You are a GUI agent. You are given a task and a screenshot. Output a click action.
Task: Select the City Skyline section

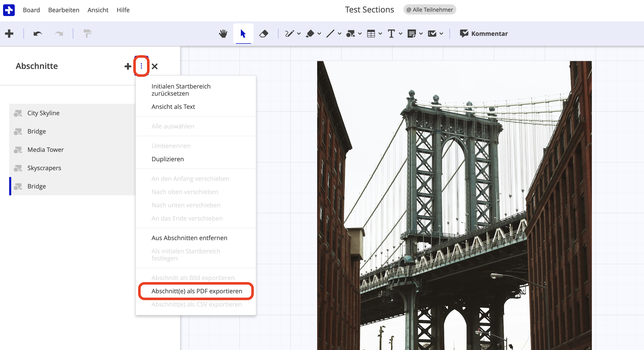43,113
